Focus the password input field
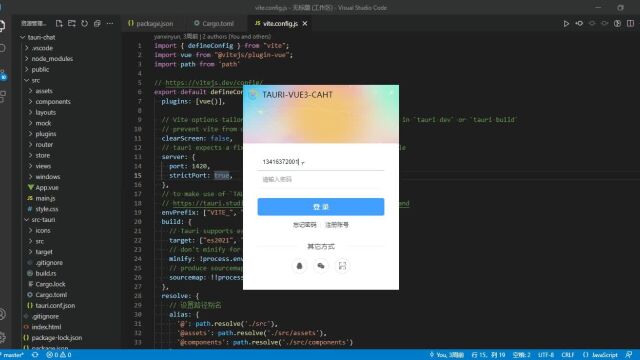This screenshot has height=360, width=640. (x=321, y=180)
